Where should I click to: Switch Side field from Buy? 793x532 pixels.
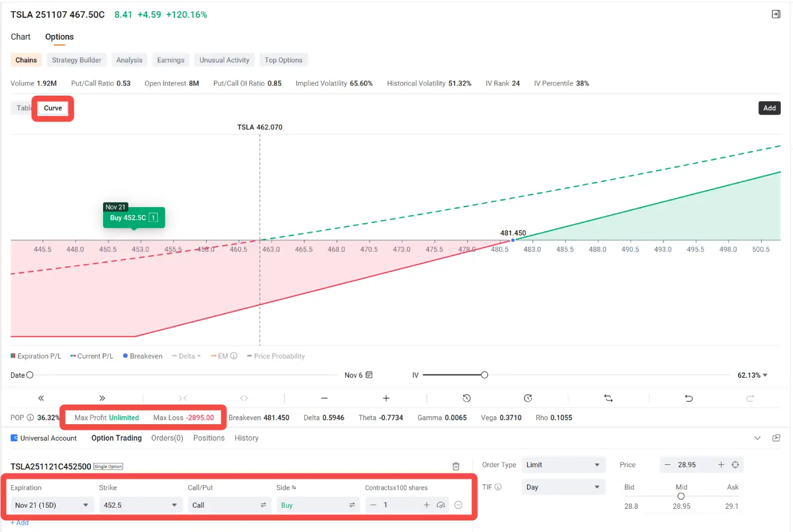point(318,505)
